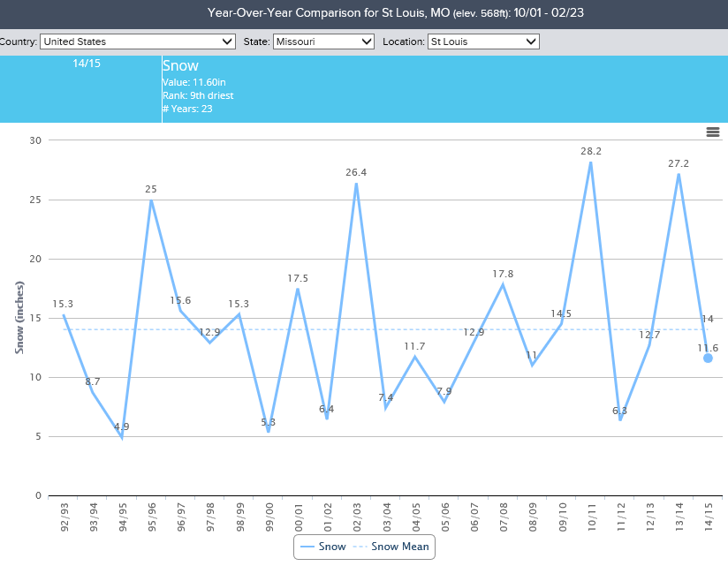Click the highlighted 14/15 data point

coord(709,358)
